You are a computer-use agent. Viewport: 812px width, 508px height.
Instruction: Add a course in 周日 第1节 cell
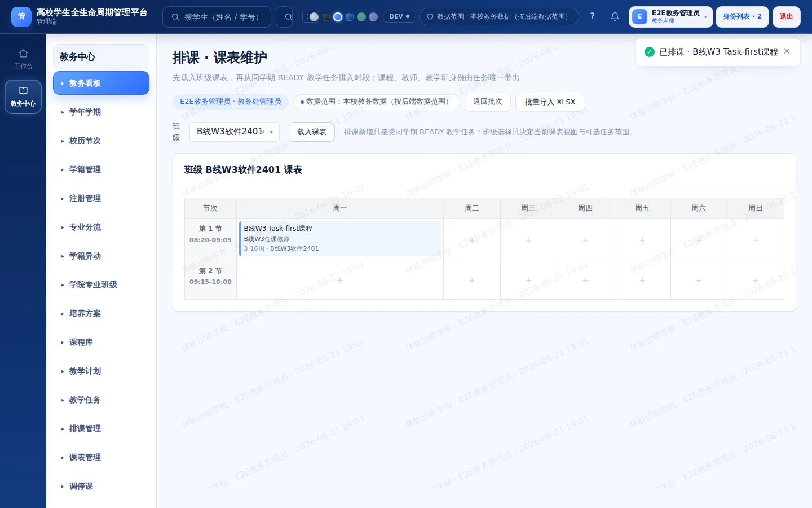pos(756,240)
